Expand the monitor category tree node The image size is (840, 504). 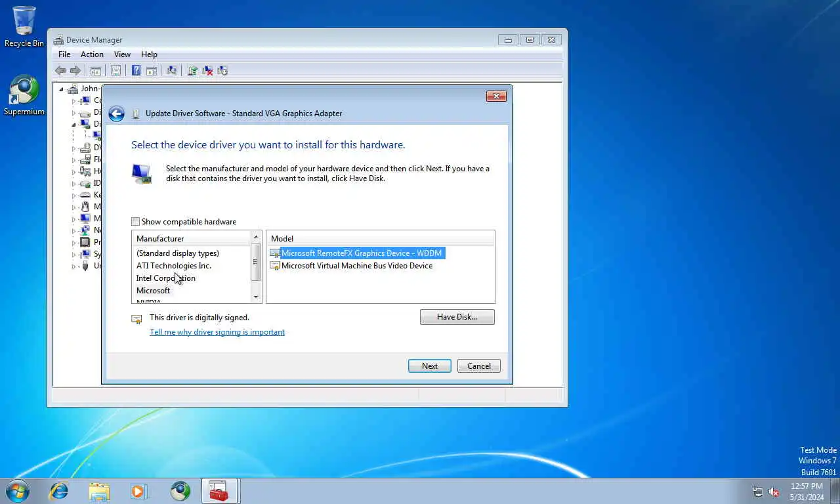[73, 219]
